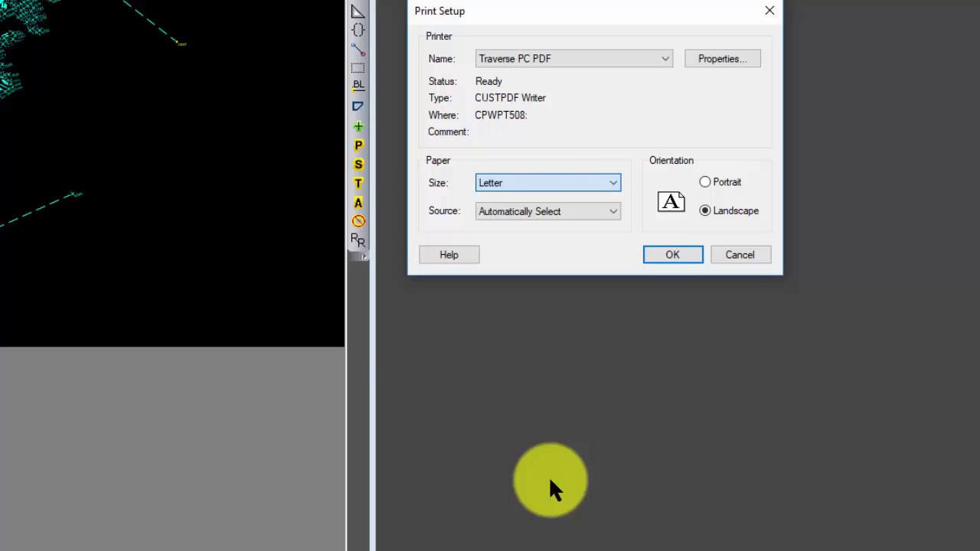Open the printer Name dropdown

pyautogui.click(x=665, y=58)
